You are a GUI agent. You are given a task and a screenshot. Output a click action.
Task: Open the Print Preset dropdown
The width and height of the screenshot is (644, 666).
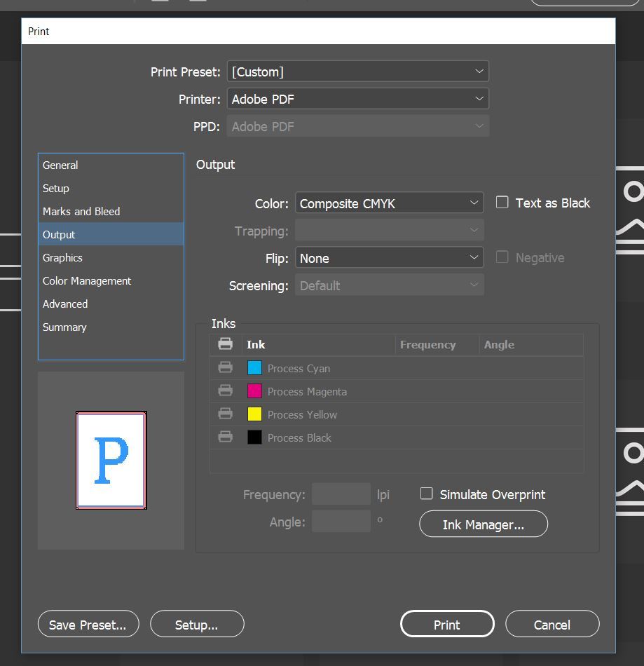(x=358, y=72)
